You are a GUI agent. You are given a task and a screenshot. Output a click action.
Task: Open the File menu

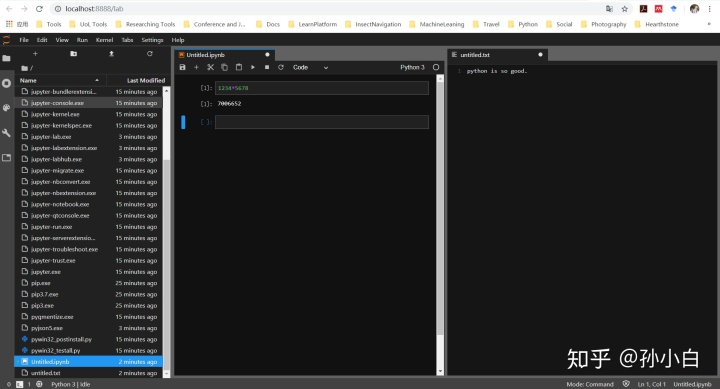pyautogui.click(x=24, y=40)
